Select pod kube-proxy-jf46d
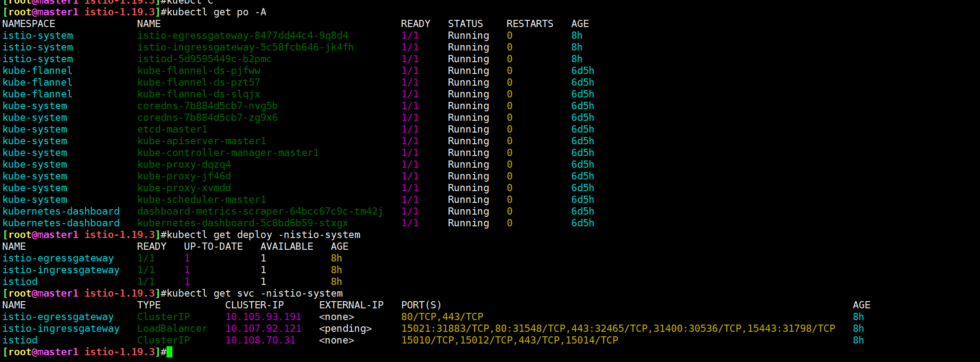Image resolution: width=980 pixels, height=362 pixels. point(184,176)
